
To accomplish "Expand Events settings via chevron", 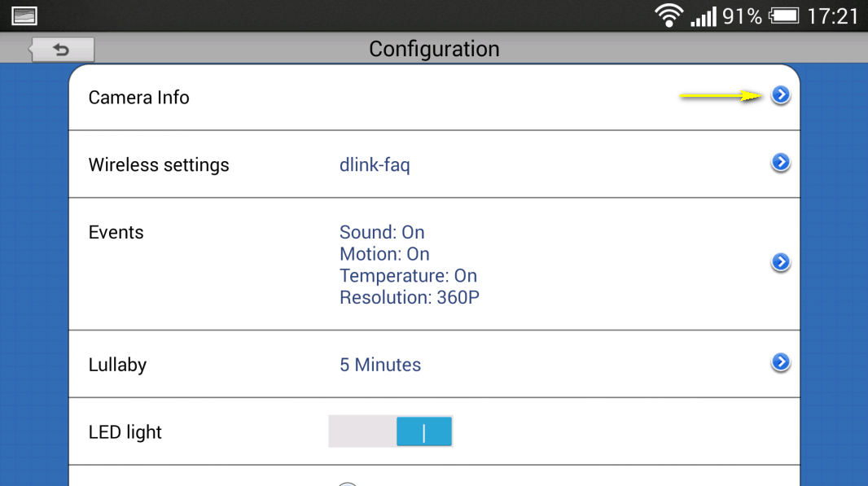I will (781, 262).
